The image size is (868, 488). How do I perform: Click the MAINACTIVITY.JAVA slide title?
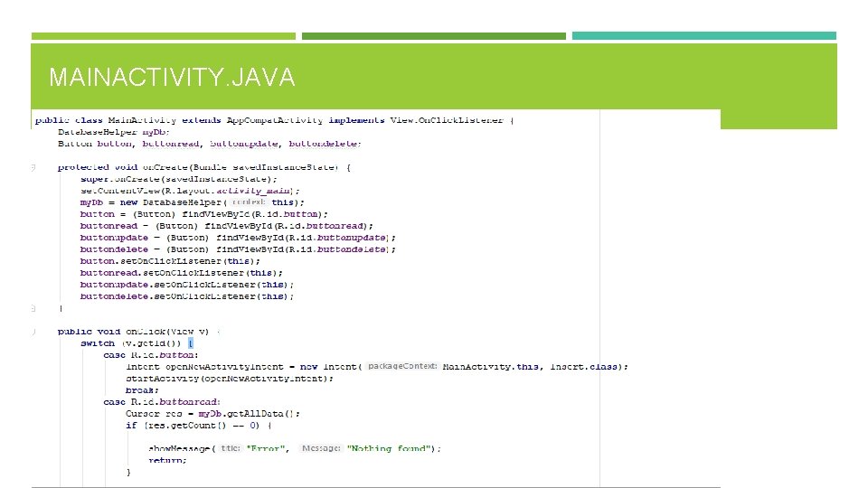[x=172, y=77]
